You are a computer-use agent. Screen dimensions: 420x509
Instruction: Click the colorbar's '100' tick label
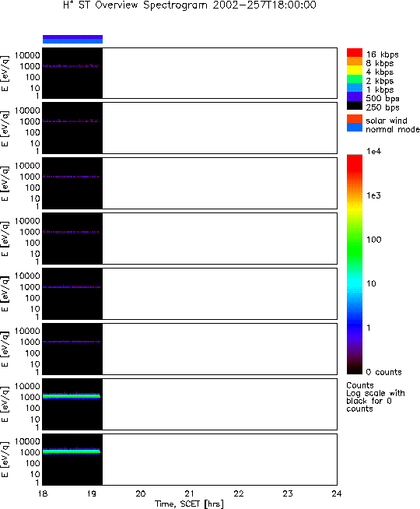tap(373, 240)
